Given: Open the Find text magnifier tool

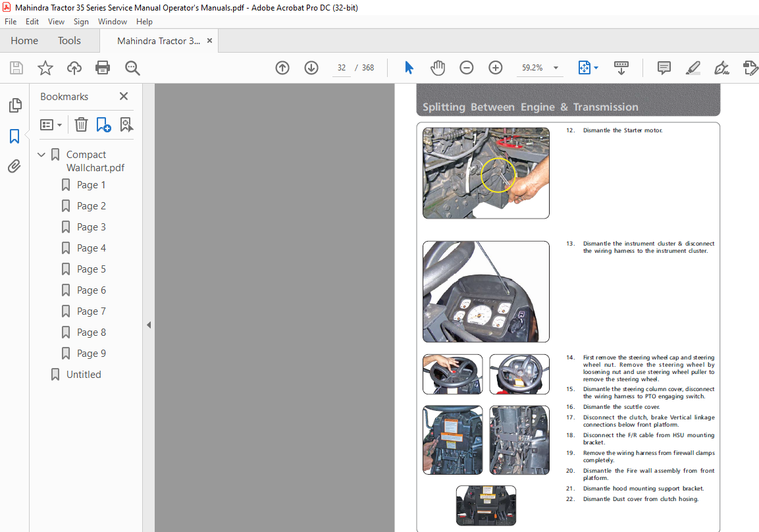Looking at the screenshot, I should 132,68.
